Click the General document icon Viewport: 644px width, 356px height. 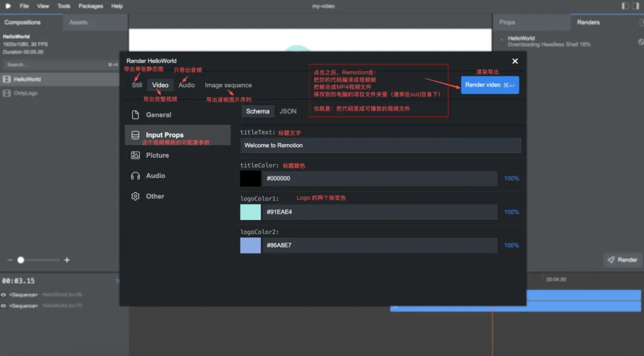[x=135, y=115]
